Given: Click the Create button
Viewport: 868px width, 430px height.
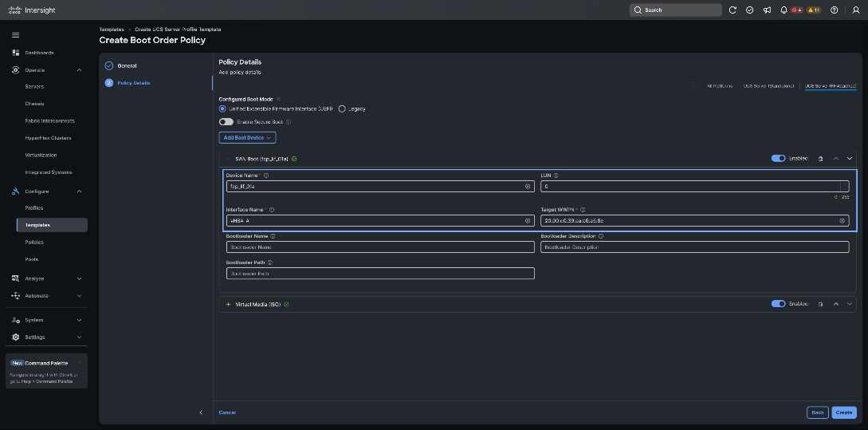Looking at the screenshot, I should (x=844, y=412).
